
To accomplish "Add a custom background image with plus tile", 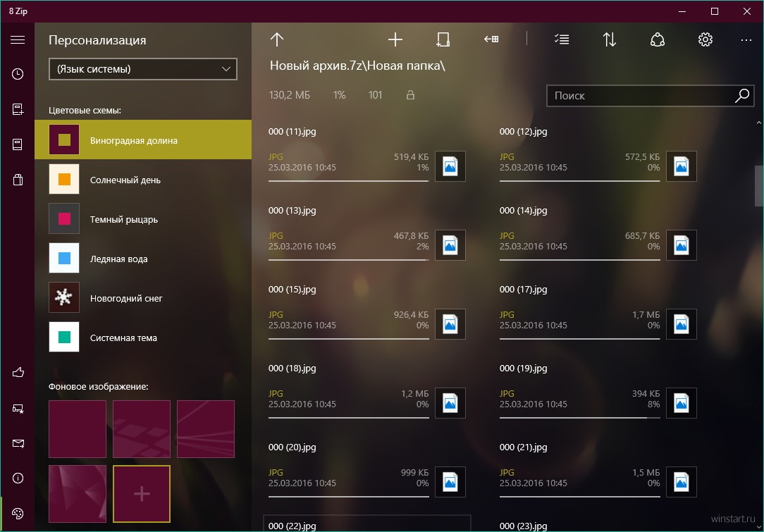I will point(142,493).
